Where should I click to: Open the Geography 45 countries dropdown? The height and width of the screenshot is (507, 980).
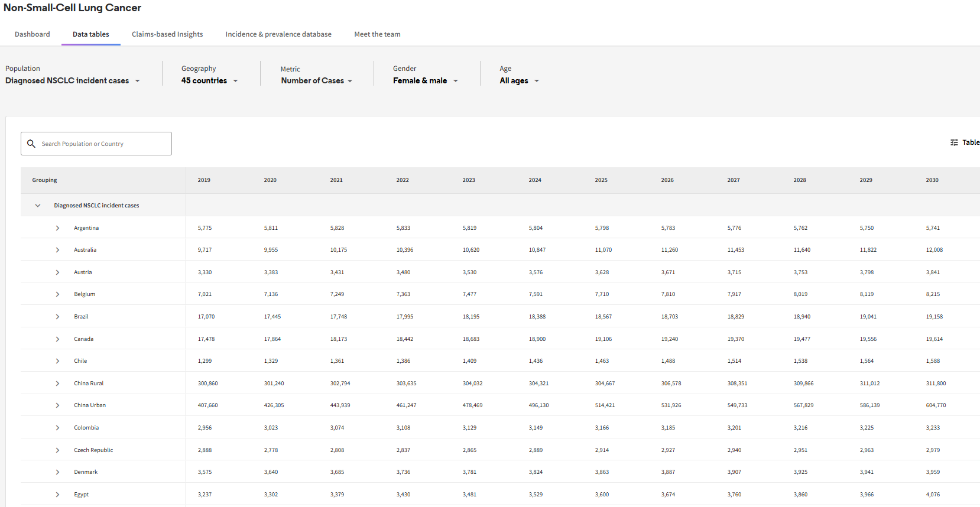click(209, 81)
